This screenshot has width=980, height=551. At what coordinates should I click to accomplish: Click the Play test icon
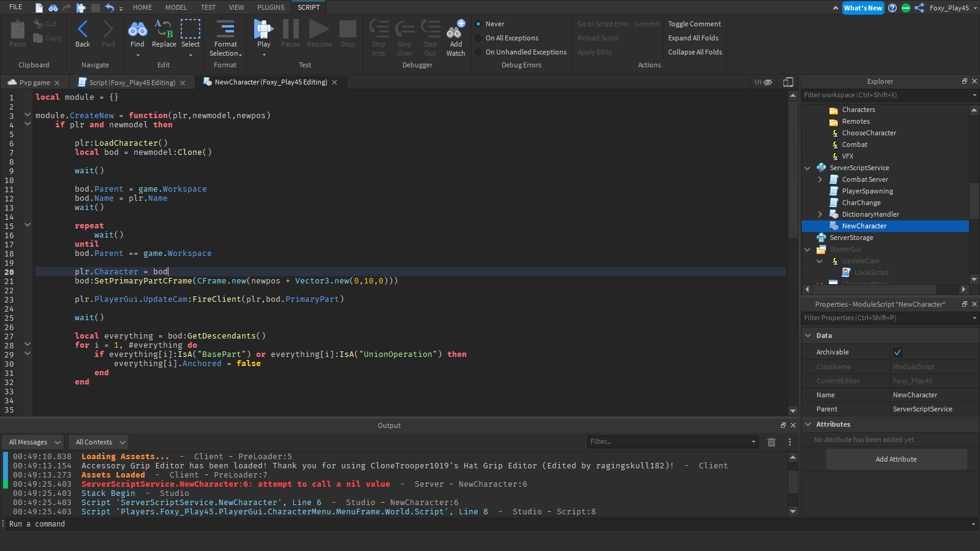[263, 30]
